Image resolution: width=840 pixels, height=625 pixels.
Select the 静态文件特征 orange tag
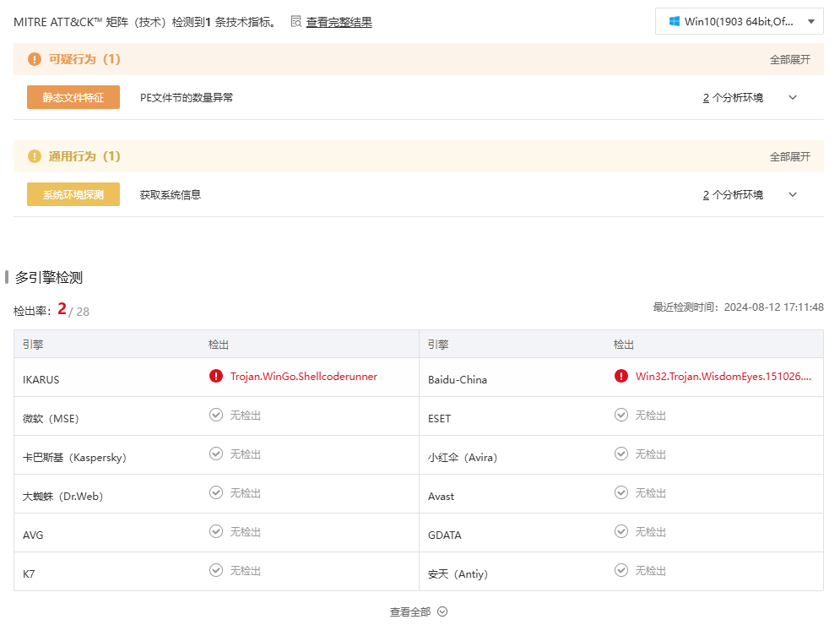(73, 98)
